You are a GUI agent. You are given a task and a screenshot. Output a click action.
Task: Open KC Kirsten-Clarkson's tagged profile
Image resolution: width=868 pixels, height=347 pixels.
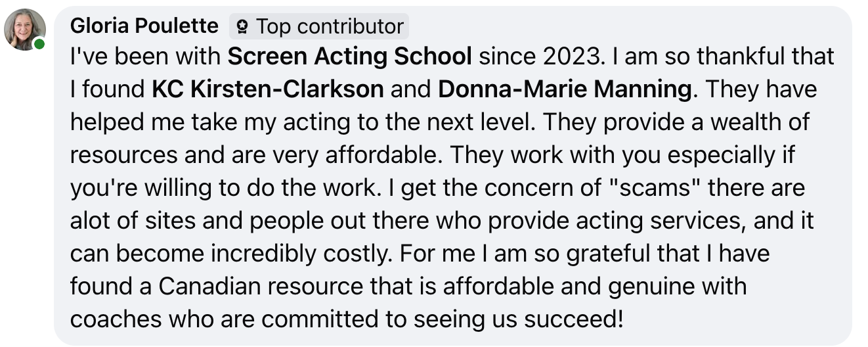click(268, 89)
